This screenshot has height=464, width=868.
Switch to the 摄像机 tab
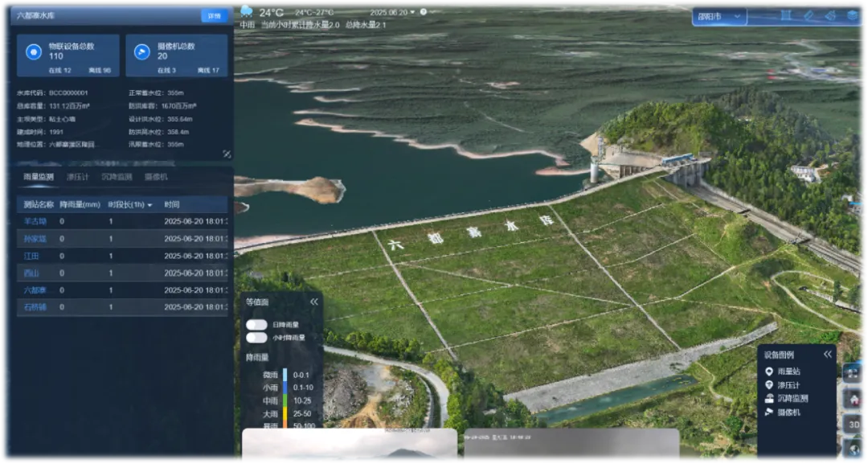156,176
